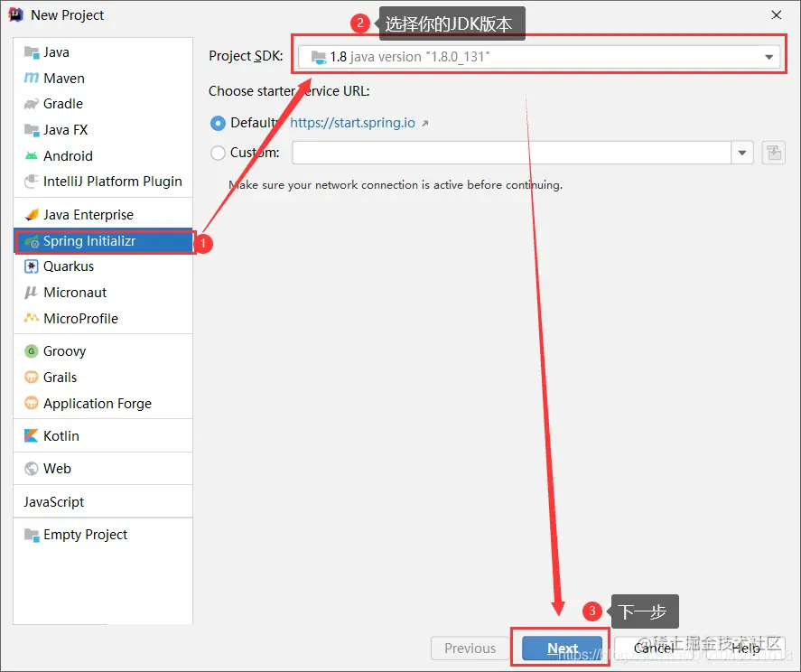Click the Quarkus icon

click(32, 266)
